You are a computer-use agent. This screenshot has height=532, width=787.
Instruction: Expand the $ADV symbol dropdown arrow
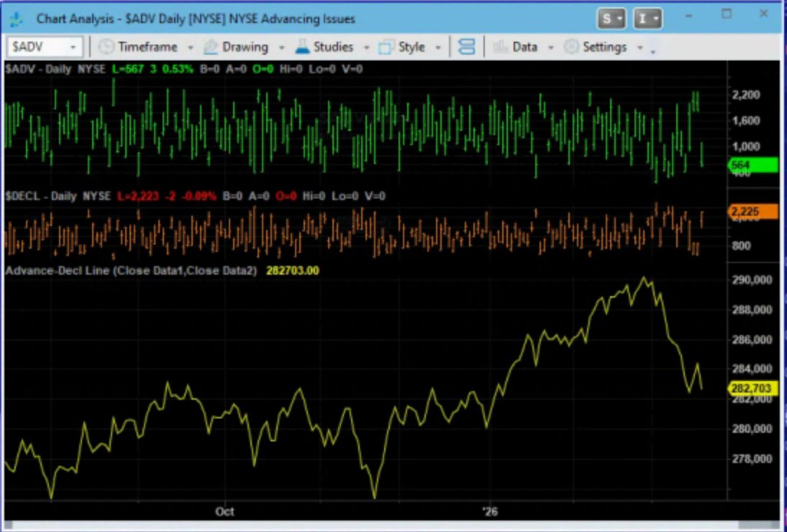[73, 47]
